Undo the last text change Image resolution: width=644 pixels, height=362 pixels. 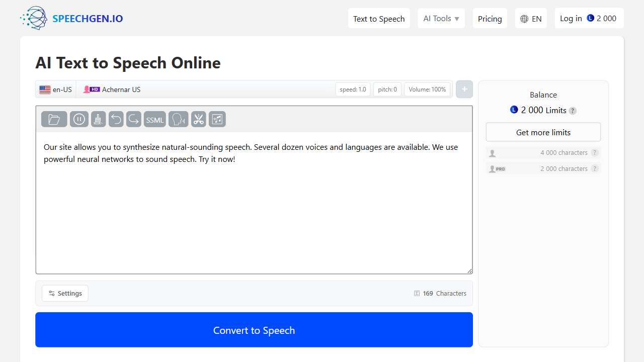point(116,119)
